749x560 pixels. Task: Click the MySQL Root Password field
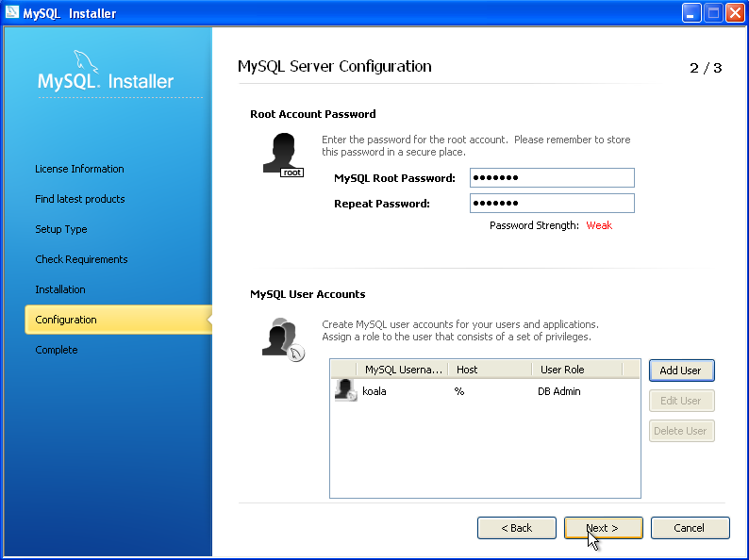point(552,178)
